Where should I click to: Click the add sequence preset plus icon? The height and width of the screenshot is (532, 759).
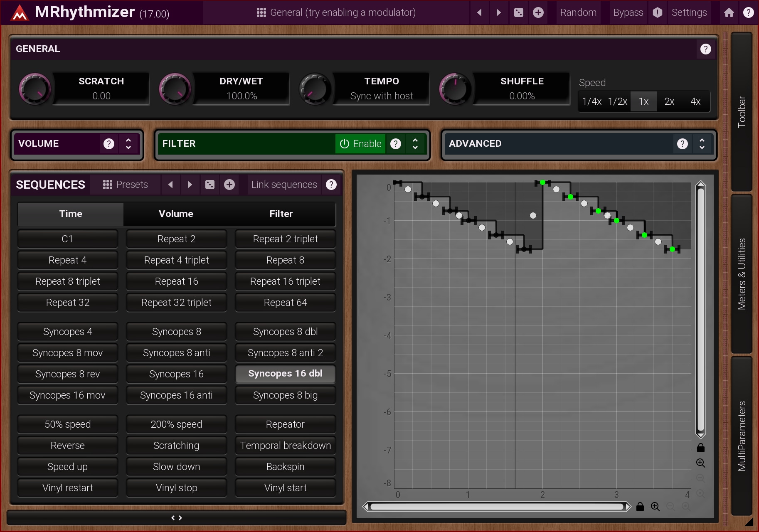229,185
